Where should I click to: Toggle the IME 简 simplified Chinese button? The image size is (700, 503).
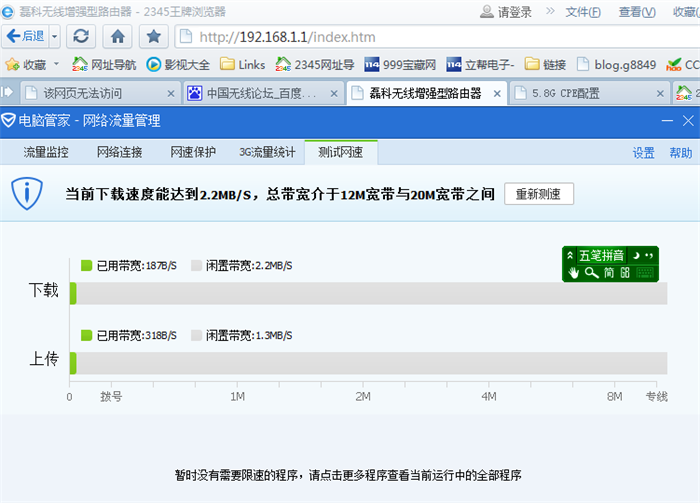[x=609, y=272]
